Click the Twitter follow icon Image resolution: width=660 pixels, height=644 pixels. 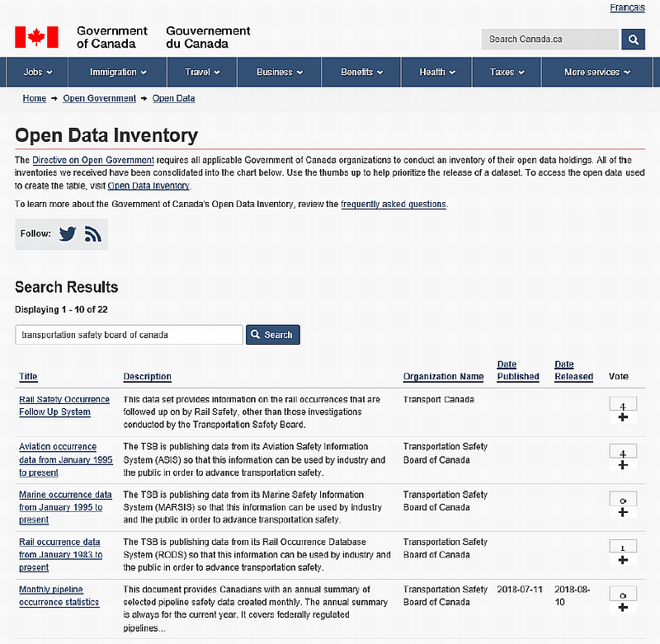pyautogui.click(x=67, y=234)
